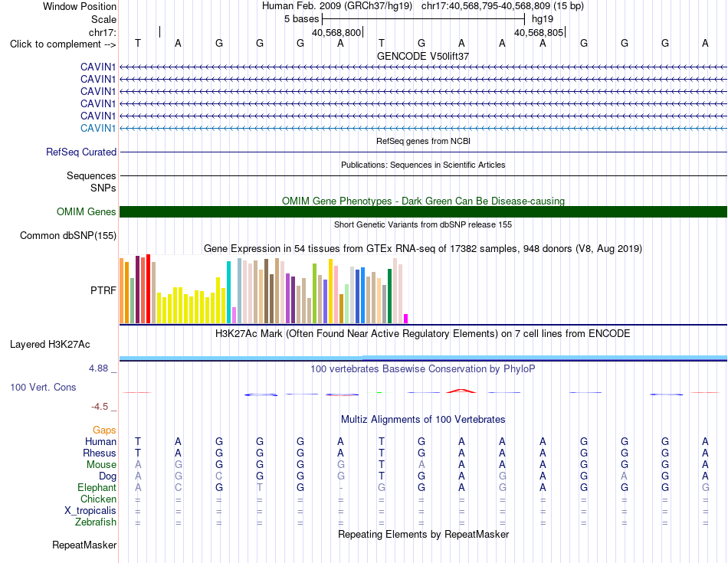This screenshot has width=728, height=563.
Task: Click the RepeatMasker track label
Action: tap(84, 545)
